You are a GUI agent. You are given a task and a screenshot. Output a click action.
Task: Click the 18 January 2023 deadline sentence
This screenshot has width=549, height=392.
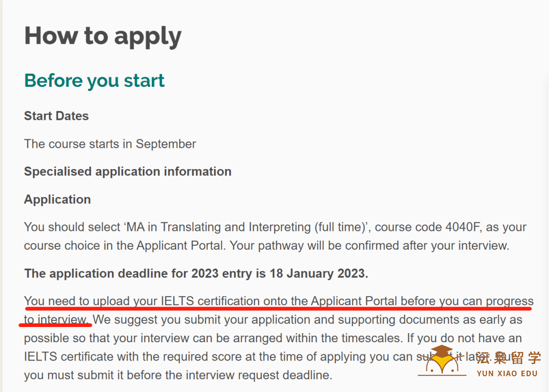point(196,274)
